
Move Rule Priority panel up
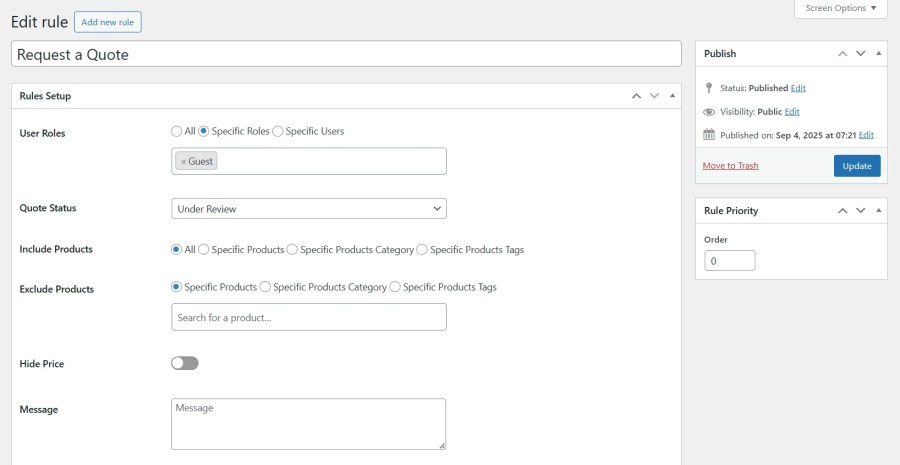(x=843, y=211)
